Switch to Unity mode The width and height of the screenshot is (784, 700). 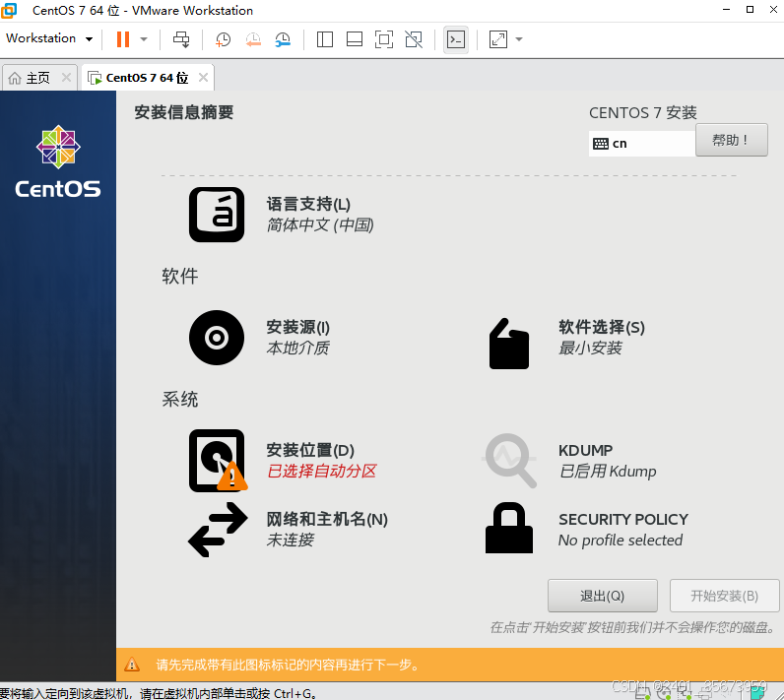(x=414, y=39)
